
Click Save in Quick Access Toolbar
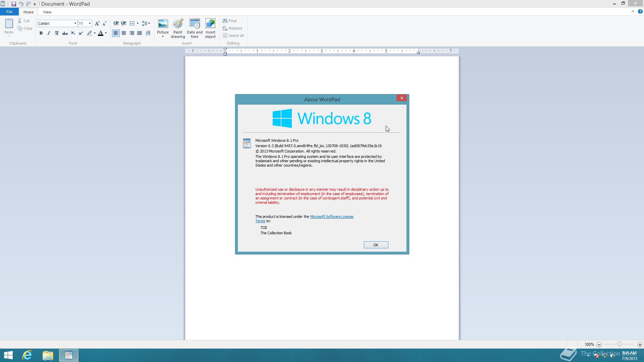[14, 4]
